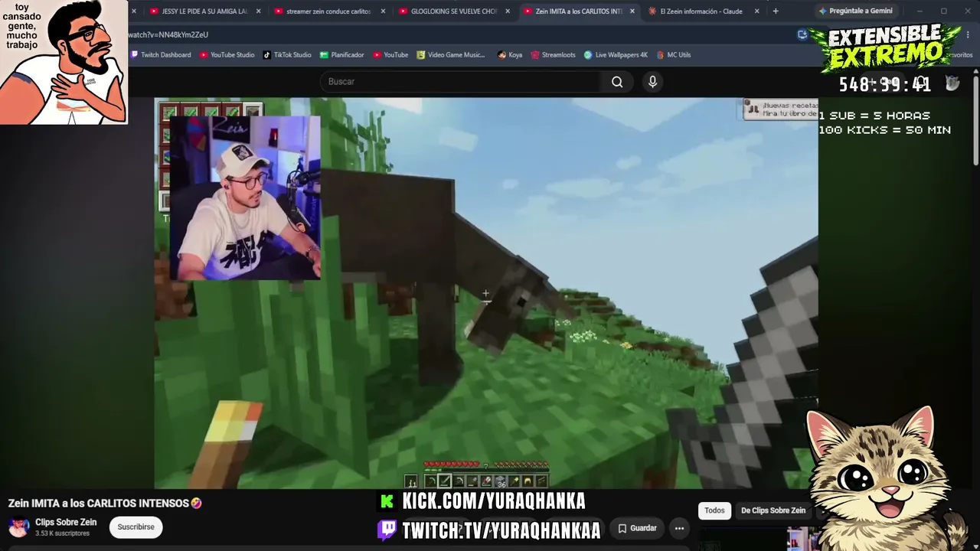The height and width of the screenshot is (551, 980).
Task: Open the TikTok Studio bookmark
Action: coord(287,55)
